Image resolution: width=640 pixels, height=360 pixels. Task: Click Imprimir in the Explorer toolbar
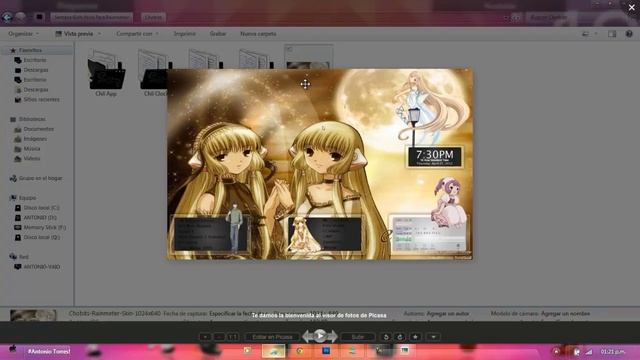(184, 34)
